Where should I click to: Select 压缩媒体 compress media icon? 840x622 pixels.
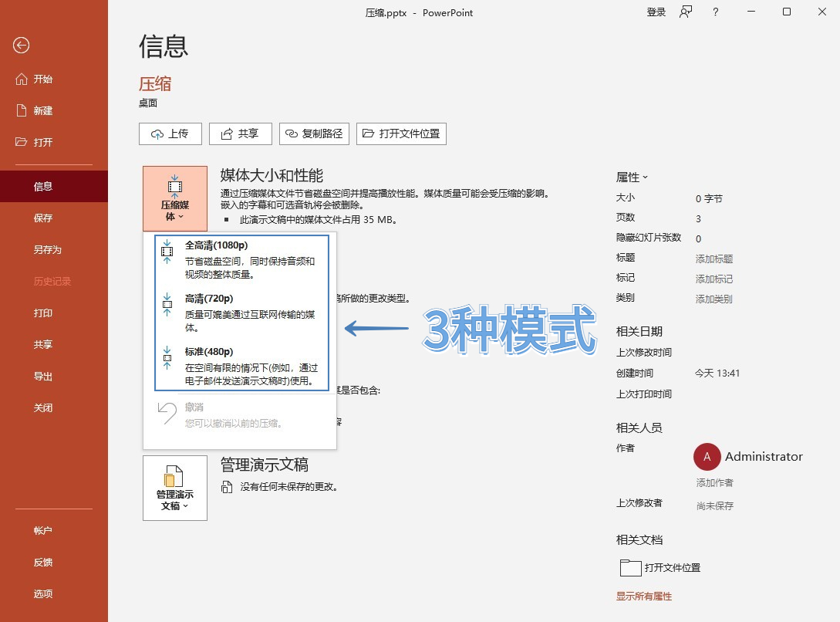174,185
